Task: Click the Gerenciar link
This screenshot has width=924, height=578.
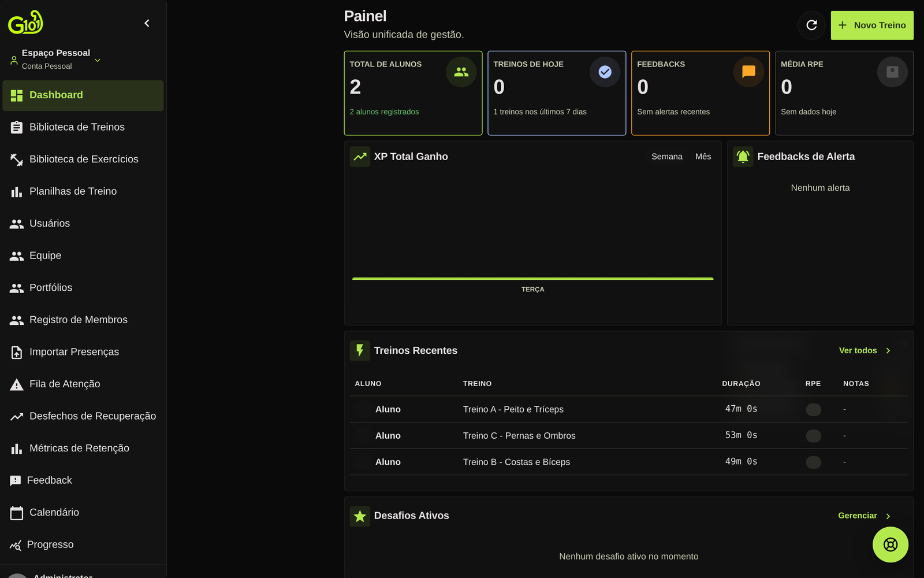Action: click(857, 516)
